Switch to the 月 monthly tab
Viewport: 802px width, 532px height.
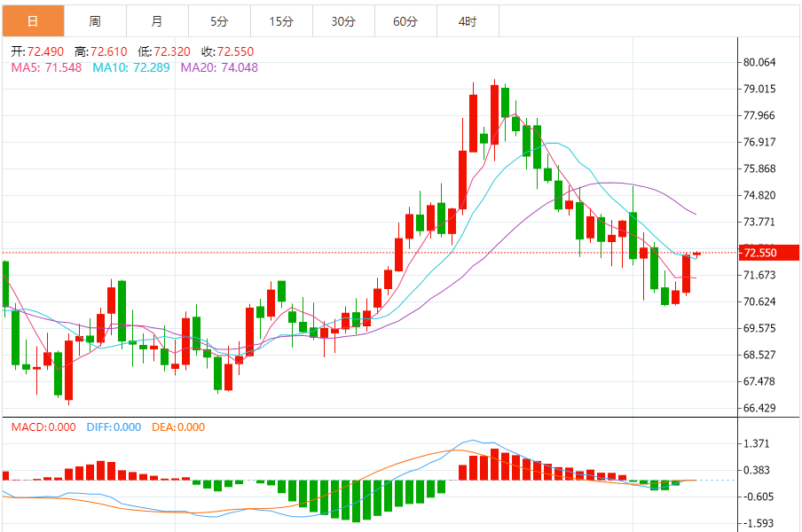(157, 21)
